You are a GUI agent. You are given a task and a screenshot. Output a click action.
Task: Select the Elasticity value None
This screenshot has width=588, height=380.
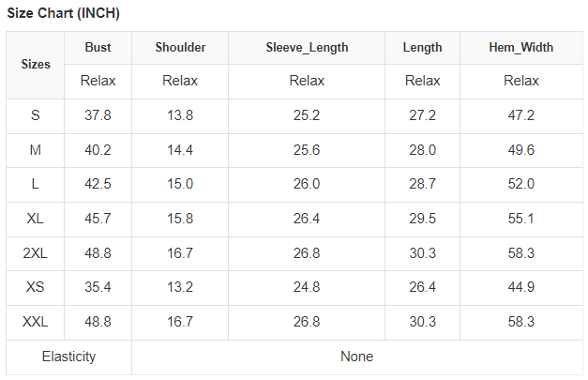pyautogui.click(x=357, y=357)
